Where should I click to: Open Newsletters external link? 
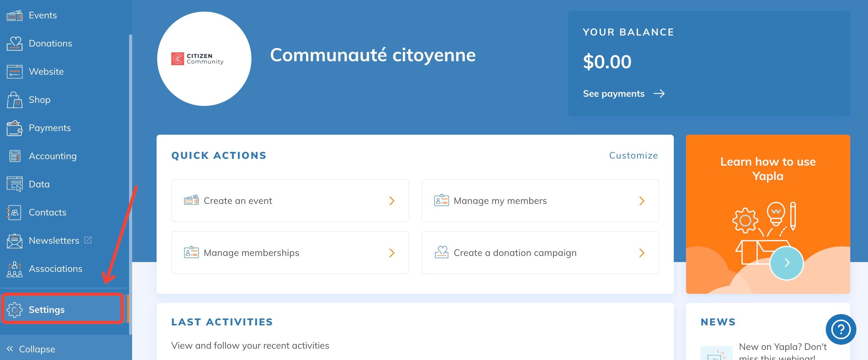[x=88, y=240]
